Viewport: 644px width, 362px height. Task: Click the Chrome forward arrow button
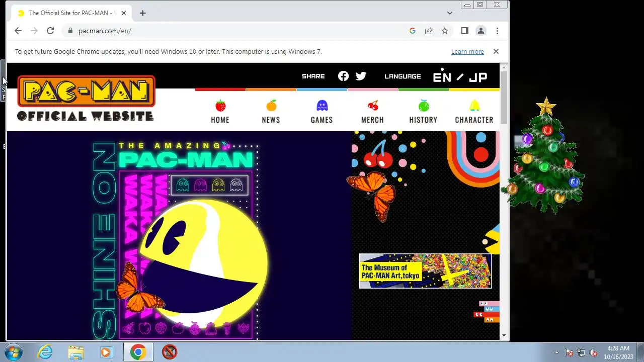pyautogui.click(x=34, y=31)
